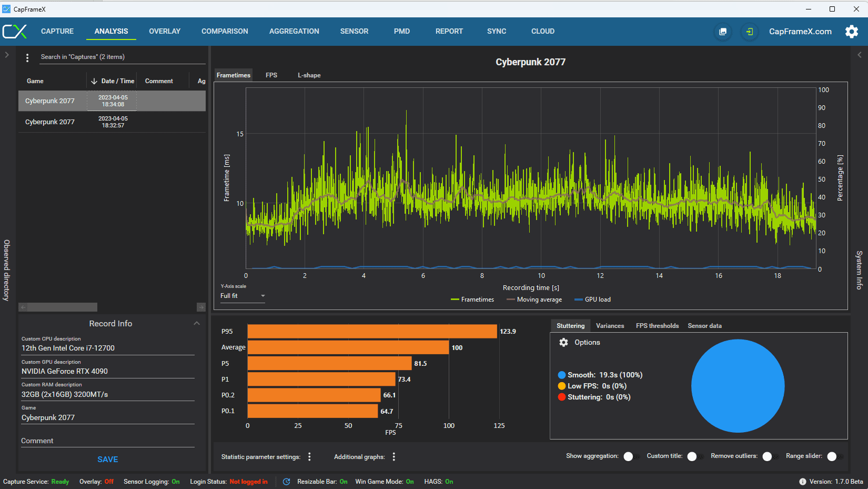Open the SENSOR tab
Image resolution: width=868 pixels, height=489 pixels.
[354, 32]
